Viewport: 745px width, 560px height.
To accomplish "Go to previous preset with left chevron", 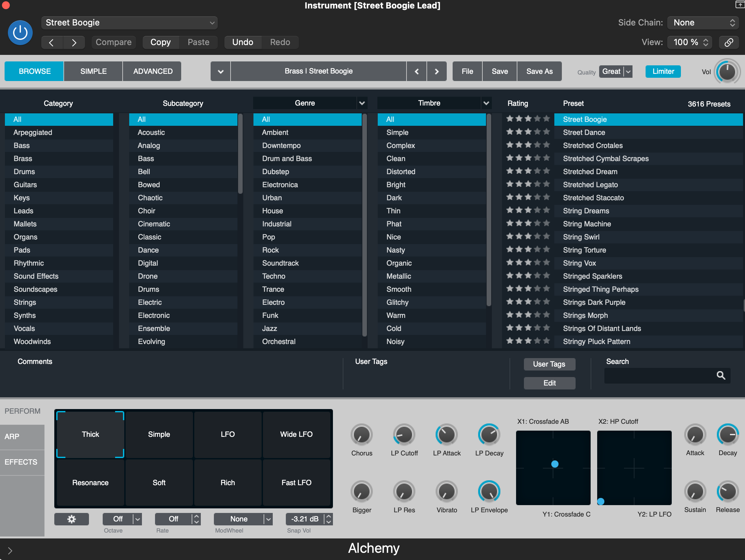I will [52, 42].
